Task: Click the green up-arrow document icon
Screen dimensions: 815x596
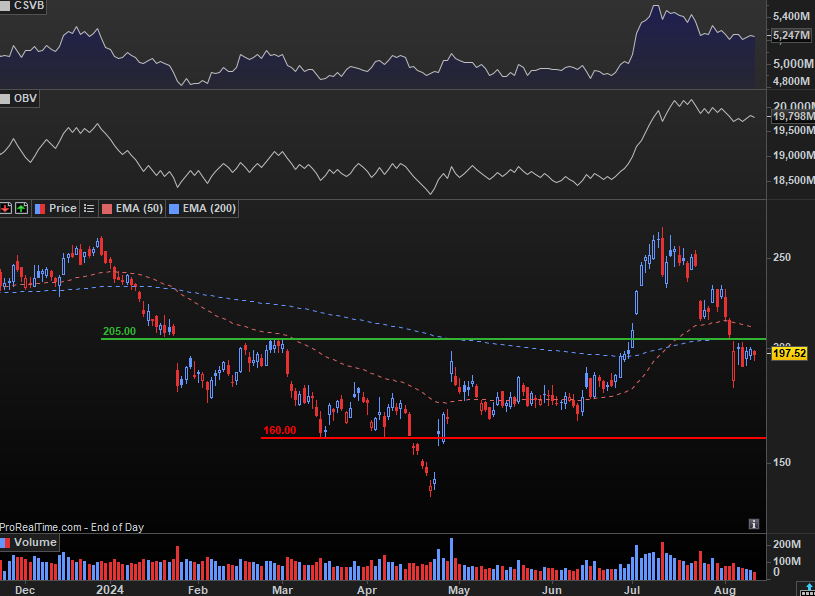Action: [x=21, y=208]
